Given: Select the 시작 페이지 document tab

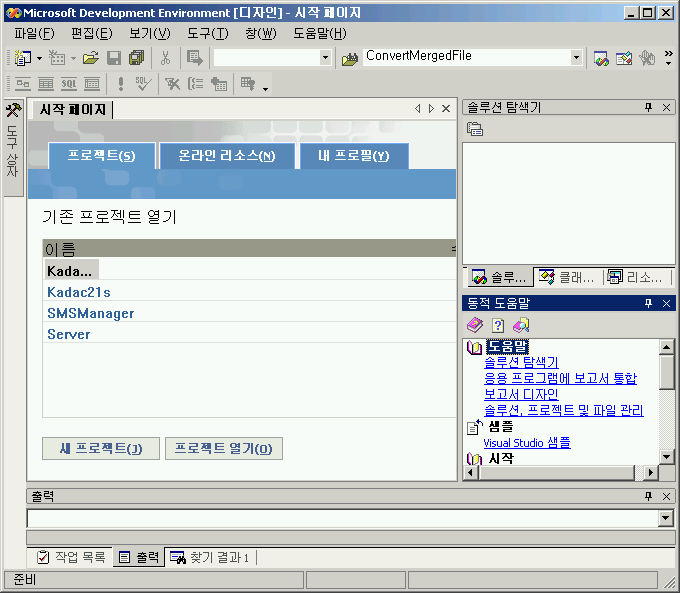Looking at the screenshot, I should pyautogui.click(x=72, y=109).
